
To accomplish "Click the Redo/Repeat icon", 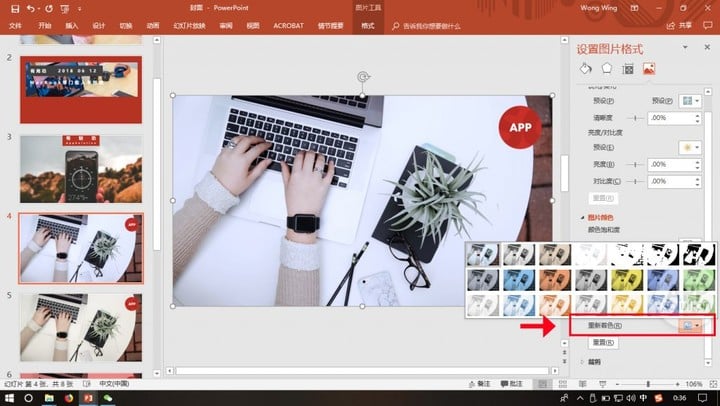I will (49, 8).
